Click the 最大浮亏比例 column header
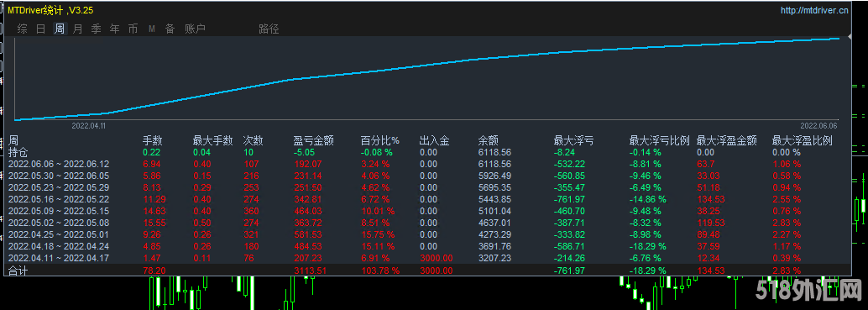This screenshot has width=868, height=310. (659, 140)
